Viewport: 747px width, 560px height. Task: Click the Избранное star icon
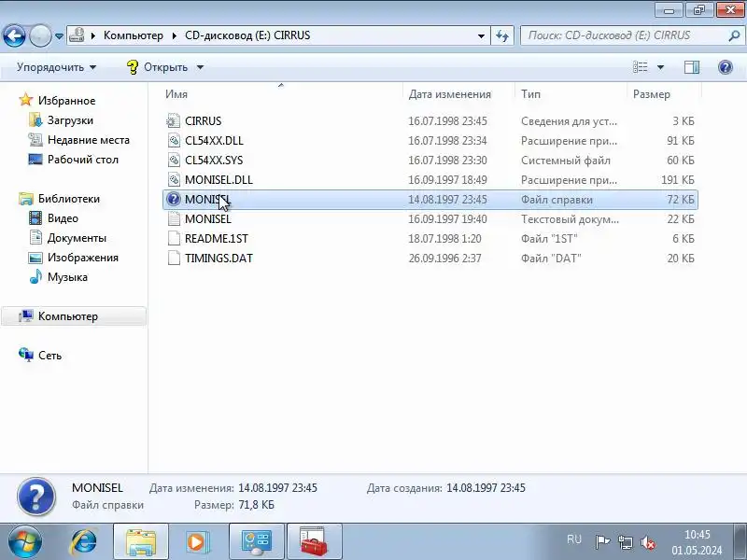[26, 100]
